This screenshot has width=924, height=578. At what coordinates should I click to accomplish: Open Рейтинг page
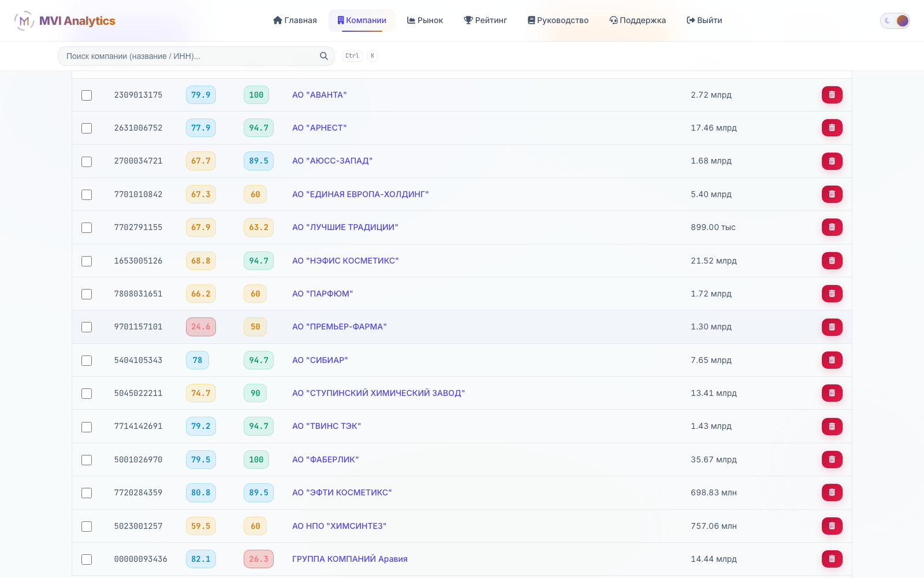coord(485,20)
